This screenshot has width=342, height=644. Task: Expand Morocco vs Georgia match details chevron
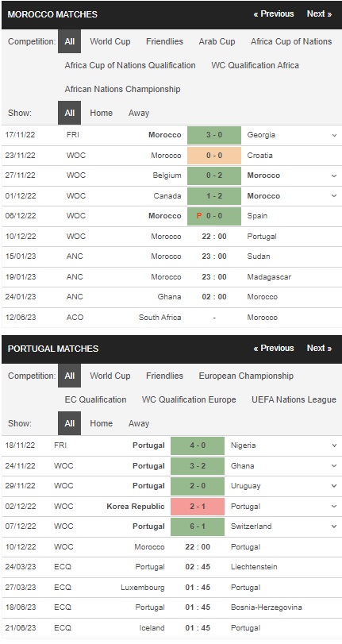[x=334, y=135]
